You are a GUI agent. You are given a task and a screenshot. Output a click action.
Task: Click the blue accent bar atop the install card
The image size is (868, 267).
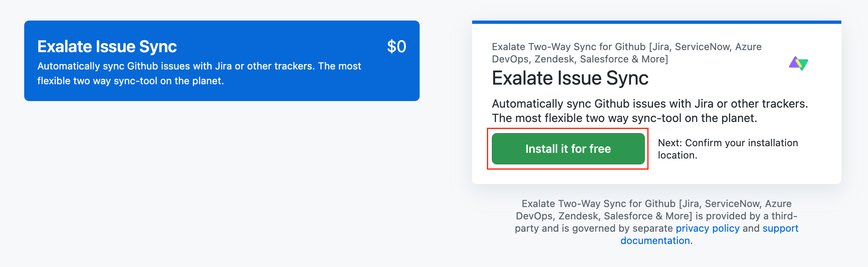(x=656, y=22)
